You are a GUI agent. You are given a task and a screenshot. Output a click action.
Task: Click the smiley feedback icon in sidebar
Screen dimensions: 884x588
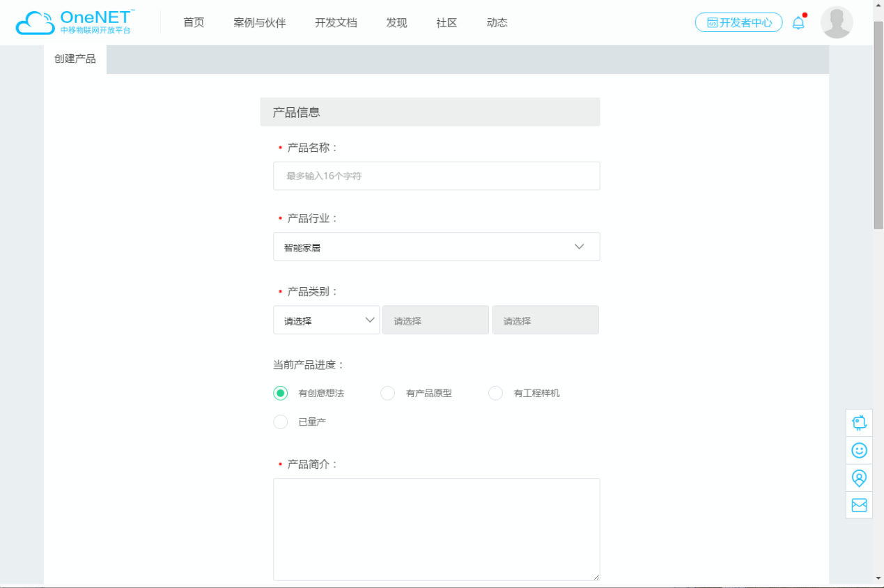[x=858, y=450]
